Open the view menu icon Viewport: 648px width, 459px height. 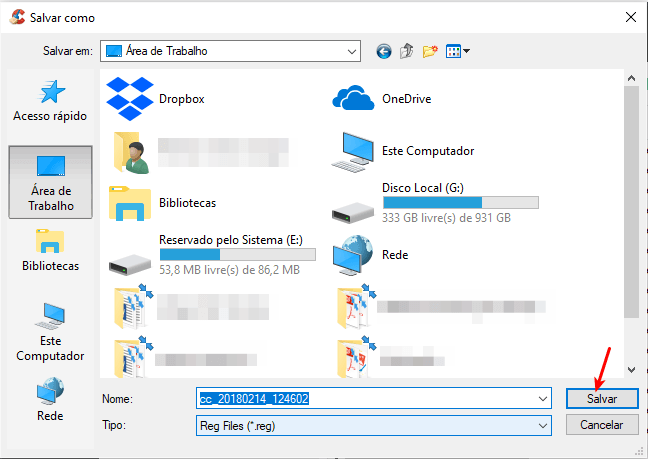click(x=453, y=52)
